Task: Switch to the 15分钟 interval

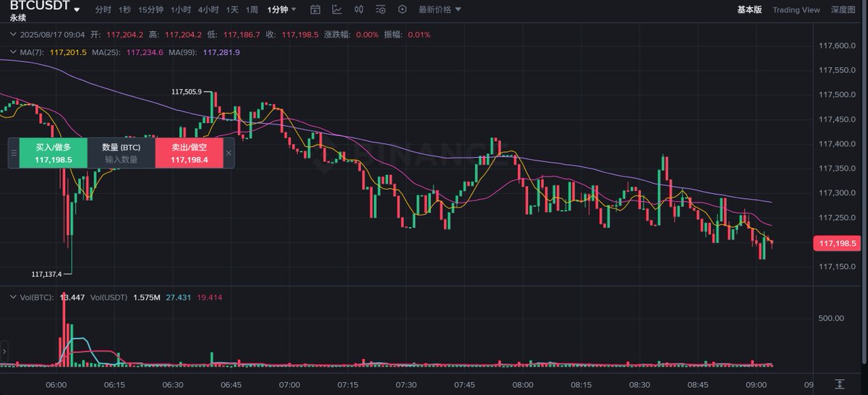Action: pyautogui.click(x=151, y=9)
